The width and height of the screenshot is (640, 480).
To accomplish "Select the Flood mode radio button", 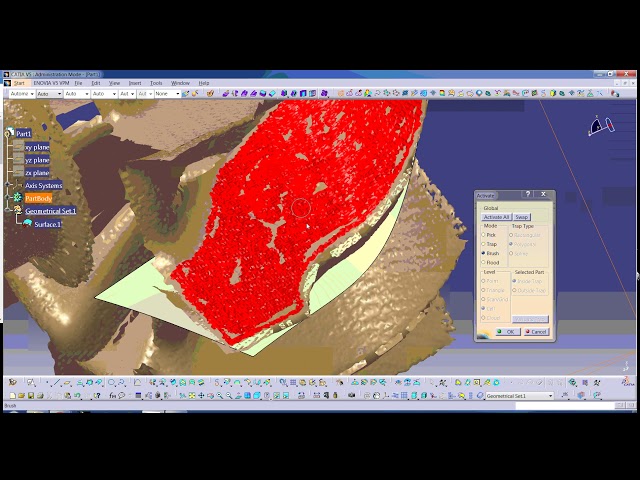I will [484, 262].
